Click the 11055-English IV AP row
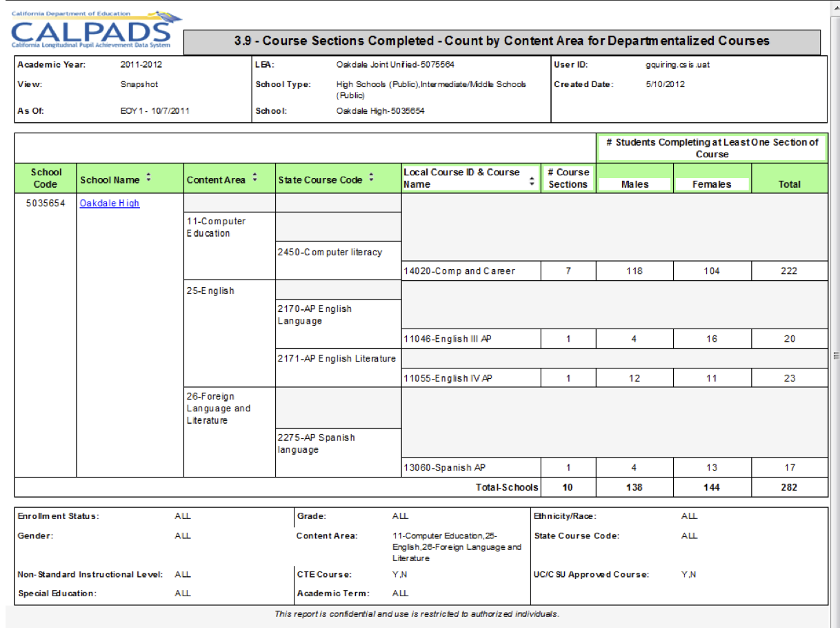 click(x=614, y=378)
